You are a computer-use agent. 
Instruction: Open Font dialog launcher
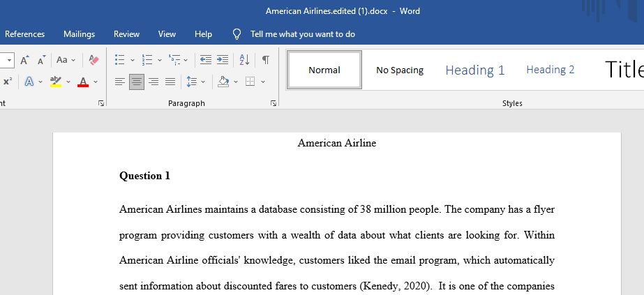tap(101, 104)
